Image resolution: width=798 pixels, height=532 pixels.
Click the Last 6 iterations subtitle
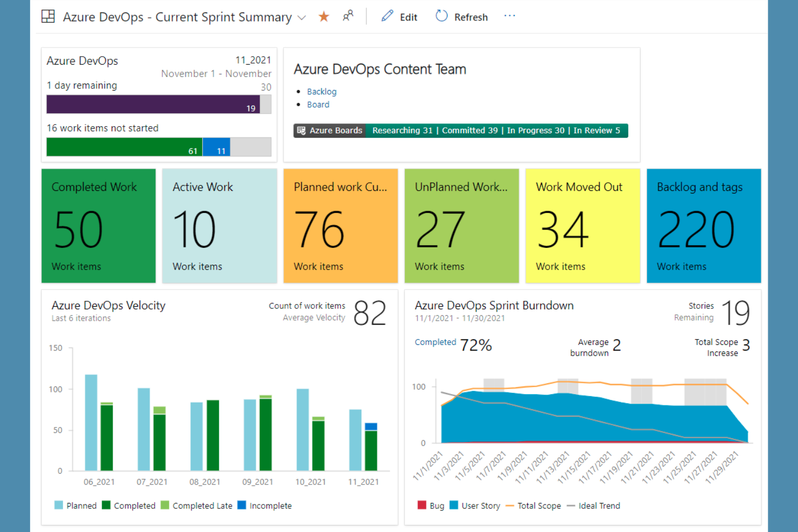[x=81, y=318]
